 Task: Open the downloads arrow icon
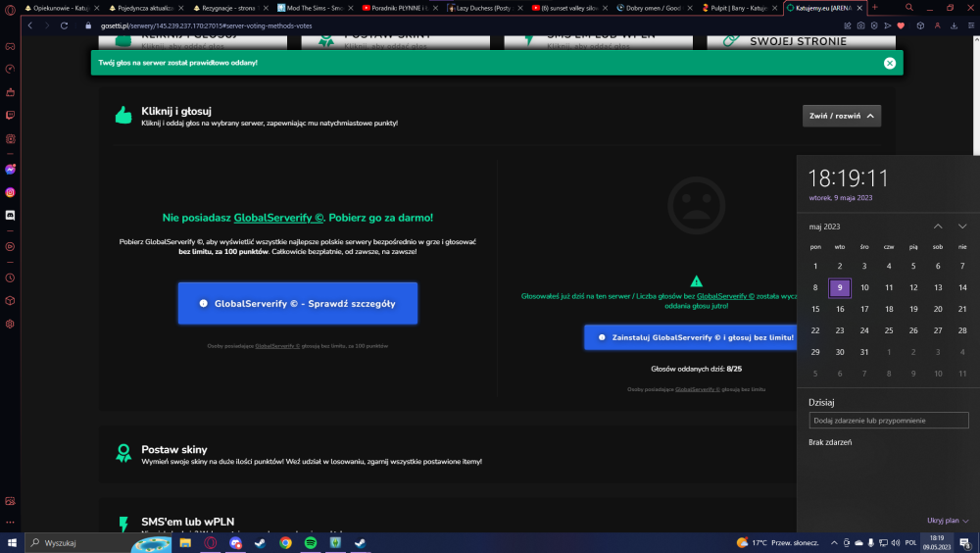coord(954,25)
